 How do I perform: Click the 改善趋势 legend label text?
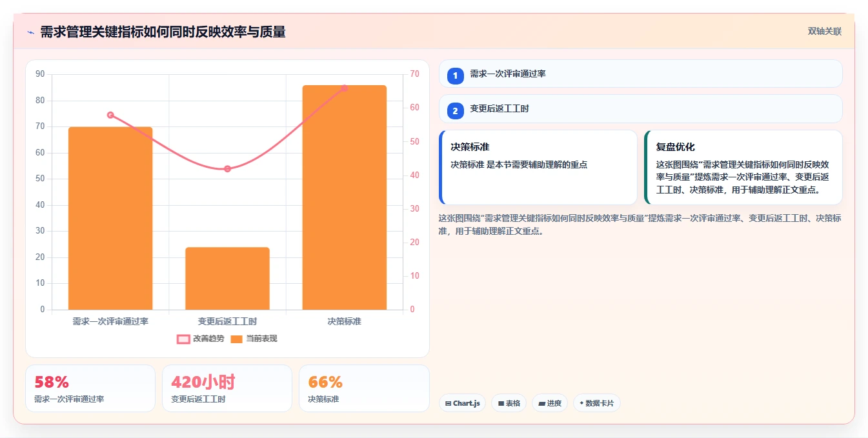pyautogui.click(x=208, y=339)
